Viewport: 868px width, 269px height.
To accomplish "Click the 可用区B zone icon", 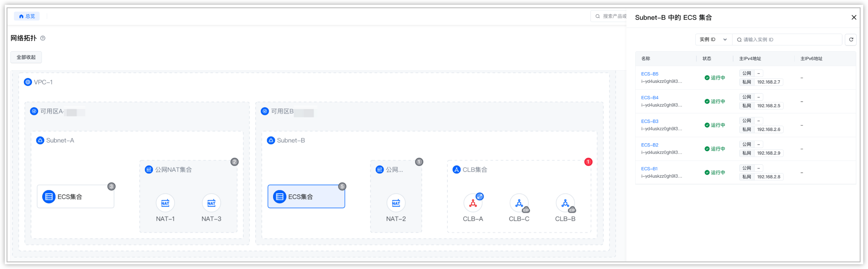I will [x=265, y=111].
